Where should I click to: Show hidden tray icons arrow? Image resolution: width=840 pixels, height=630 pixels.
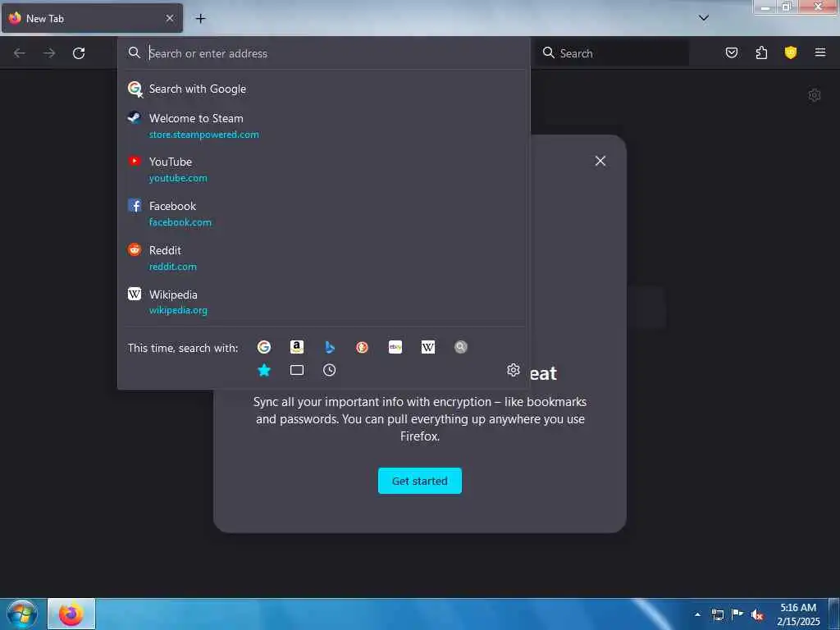(x=697, y=614)
